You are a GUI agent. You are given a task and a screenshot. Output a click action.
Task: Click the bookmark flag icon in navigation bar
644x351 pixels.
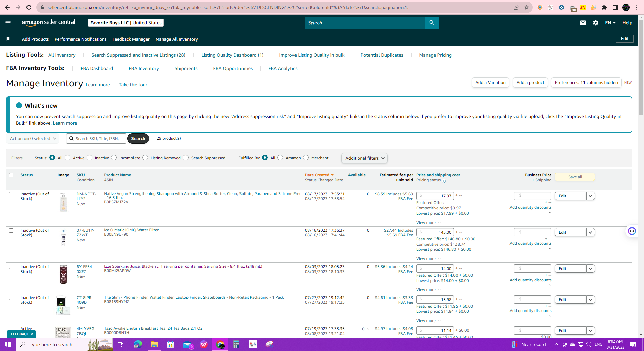[8, 39]
